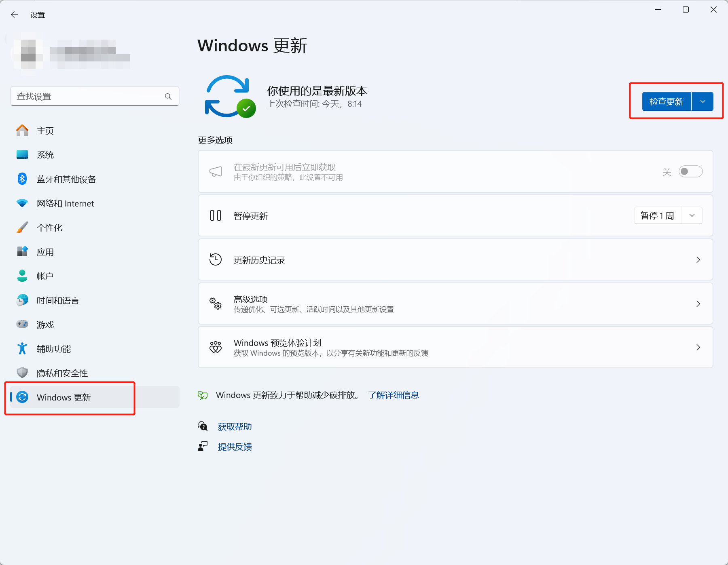Click the 检查更新 button
The height and width of the screenshot is (565, 728).
click(x=667, y=101)
